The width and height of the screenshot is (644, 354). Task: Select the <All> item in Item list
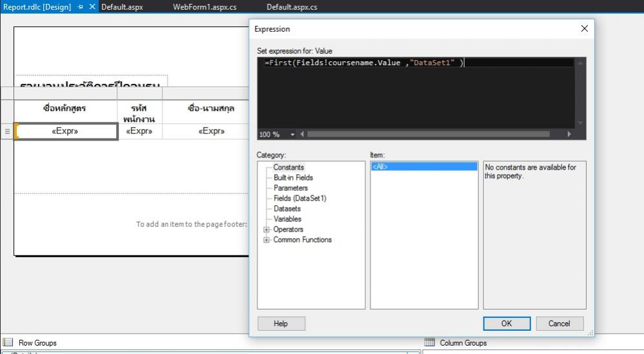coord(424,166)
